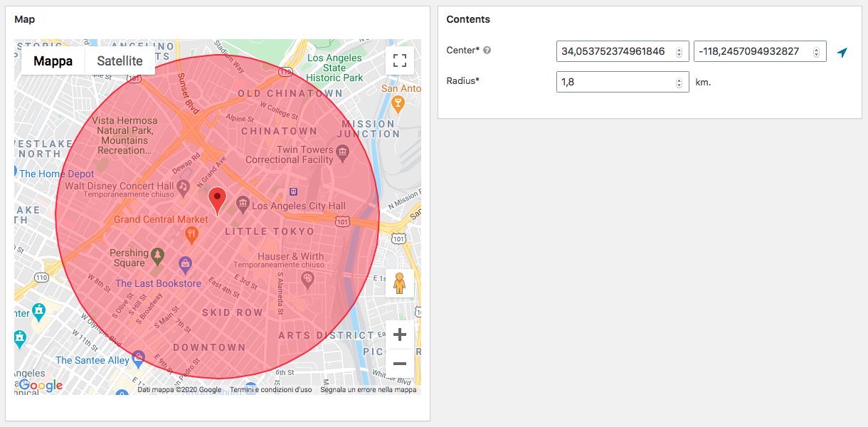Click the LITTLE TOKYO district label

point(270,231)
